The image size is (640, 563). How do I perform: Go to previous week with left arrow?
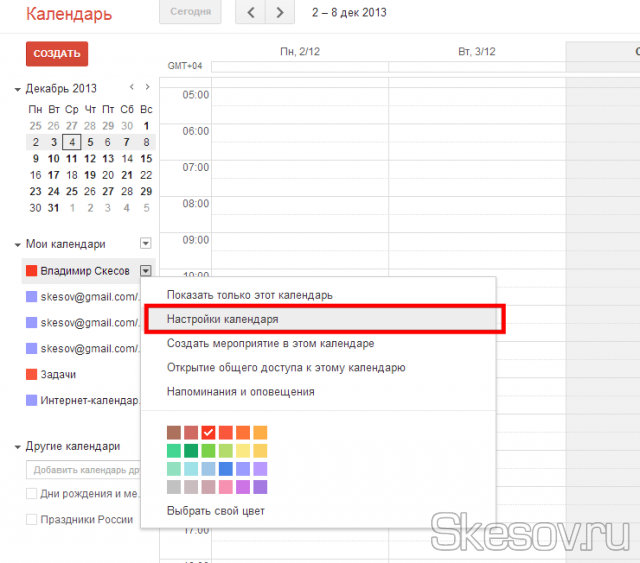click(x=251, y=13)
